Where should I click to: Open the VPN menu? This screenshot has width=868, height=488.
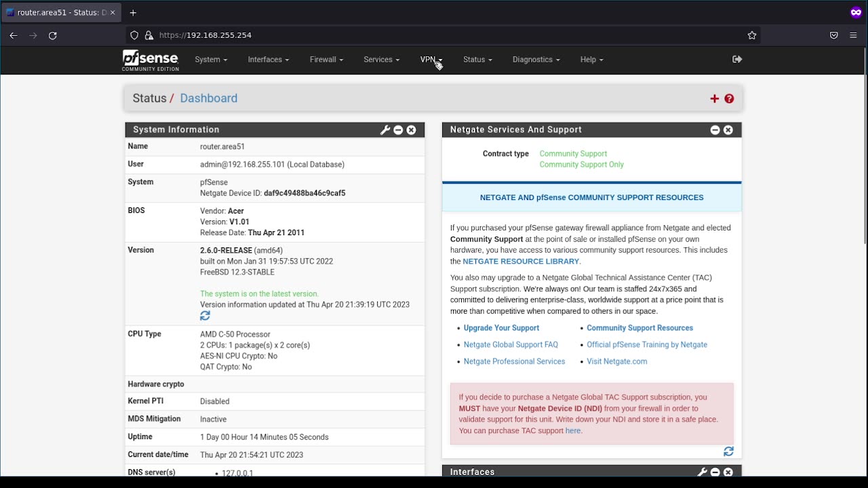point(431,60)
